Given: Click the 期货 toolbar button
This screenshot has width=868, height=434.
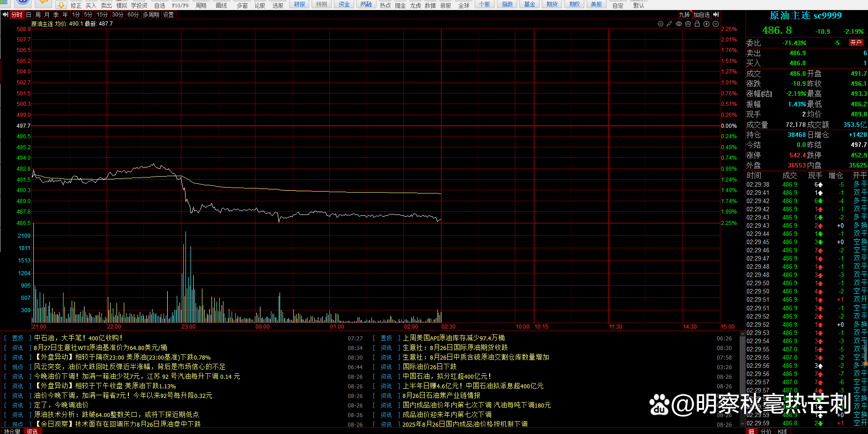Looking at the screenshot, I should coord(552,4).
